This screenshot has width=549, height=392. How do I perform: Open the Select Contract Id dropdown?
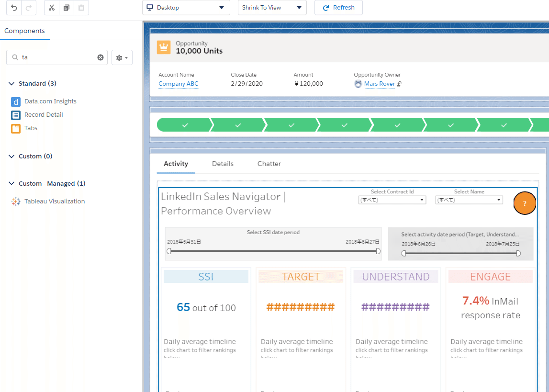[392, 200]
